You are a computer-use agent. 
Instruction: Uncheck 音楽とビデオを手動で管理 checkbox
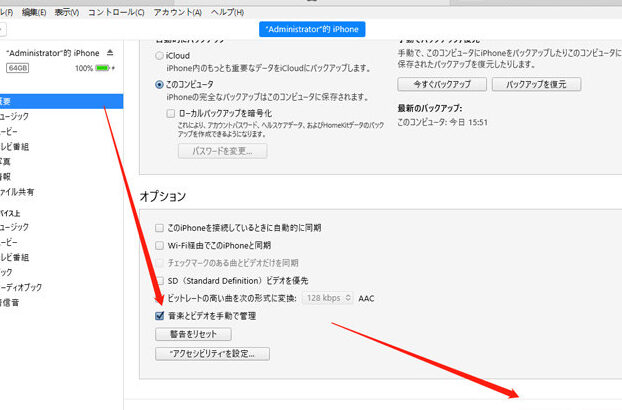[159, 316]
